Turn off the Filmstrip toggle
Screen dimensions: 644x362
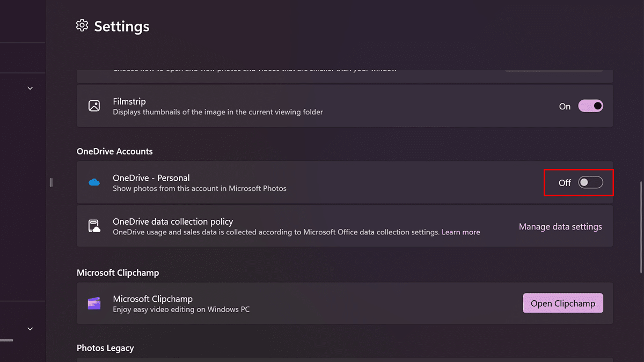[x=590, y=106]
